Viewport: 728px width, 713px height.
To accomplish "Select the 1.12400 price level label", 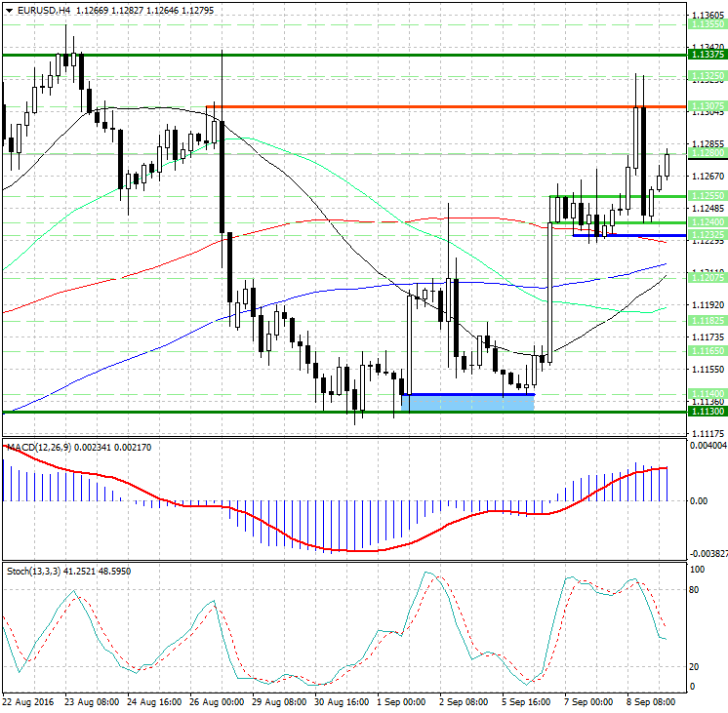I will point(708,222).
